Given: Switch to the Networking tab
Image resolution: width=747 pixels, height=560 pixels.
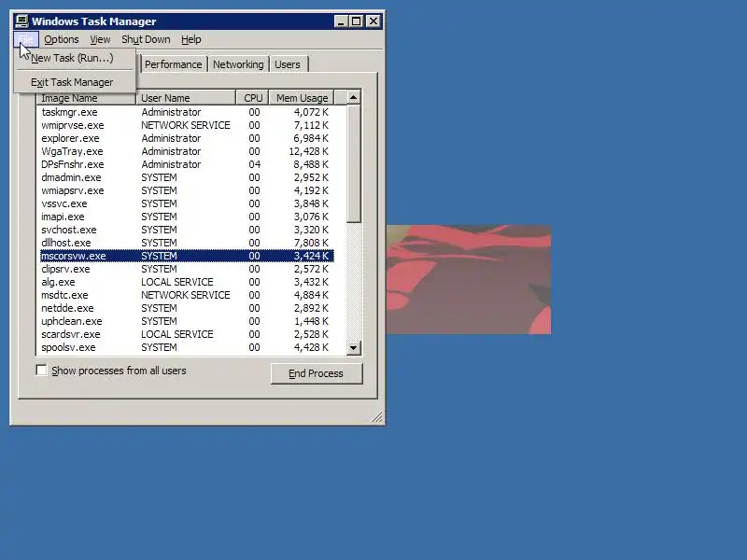Looking at the screenshot, I should [238, 64].
